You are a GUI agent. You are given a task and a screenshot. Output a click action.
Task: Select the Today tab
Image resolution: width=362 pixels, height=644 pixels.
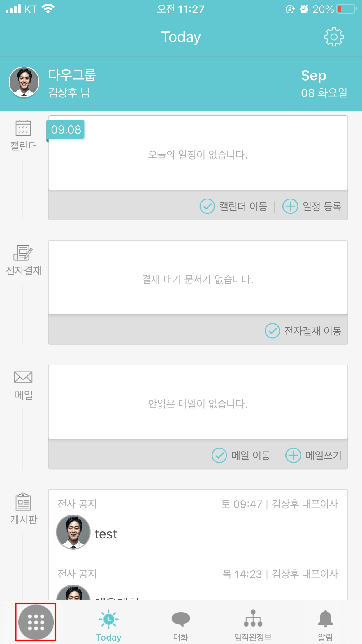109,624
